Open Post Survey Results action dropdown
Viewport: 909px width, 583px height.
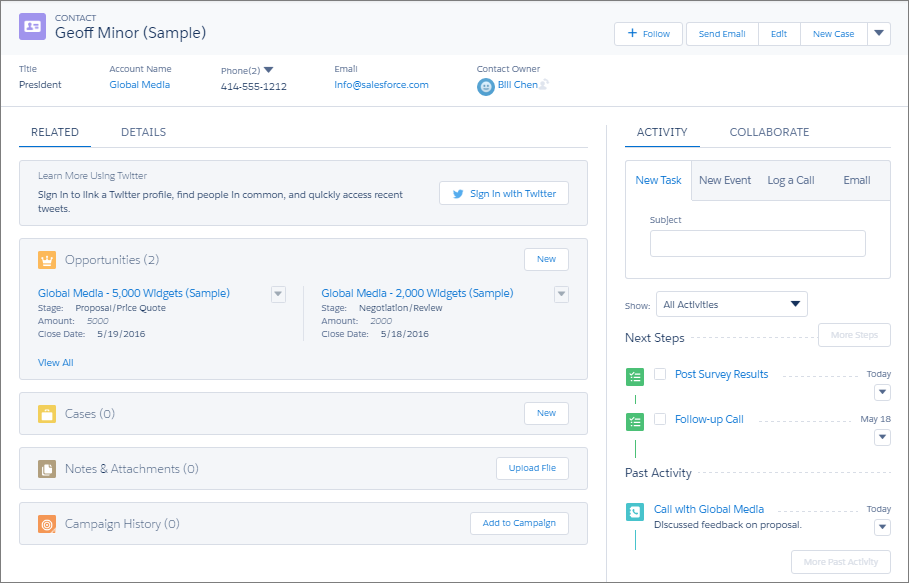[882, 392]
